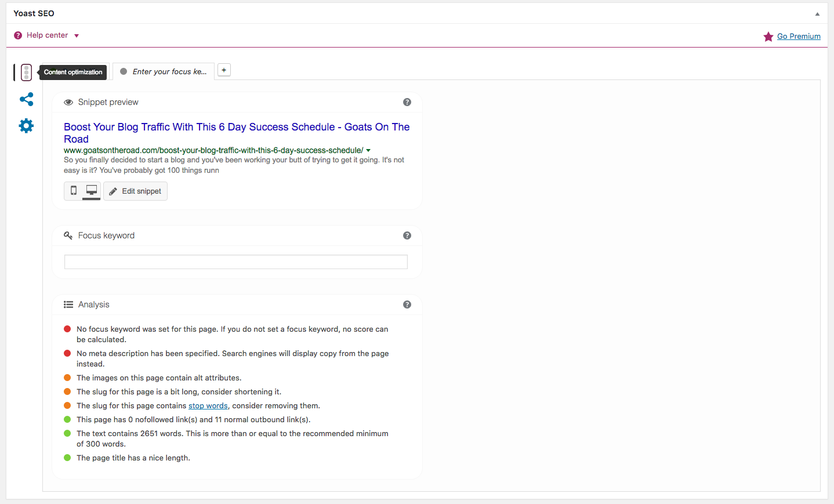The width and height of the screenshot is (834, 504).
Task: Collapse the Yoast SEO metabox
Action: pos(817,13)
